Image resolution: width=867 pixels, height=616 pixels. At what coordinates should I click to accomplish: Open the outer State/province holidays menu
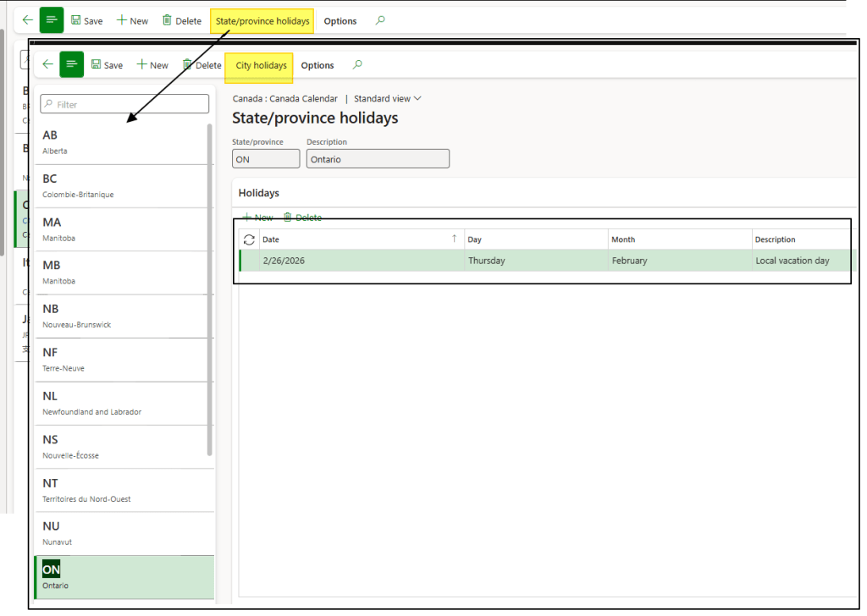(x=262, y=20)
